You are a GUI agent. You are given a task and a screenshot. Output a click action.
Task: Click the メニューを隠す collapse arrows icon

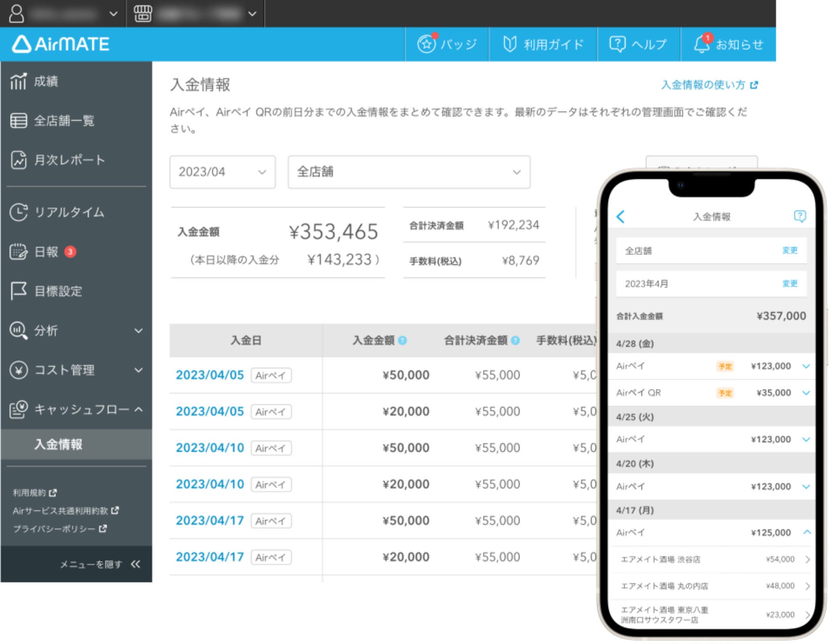tap(136, 564)
